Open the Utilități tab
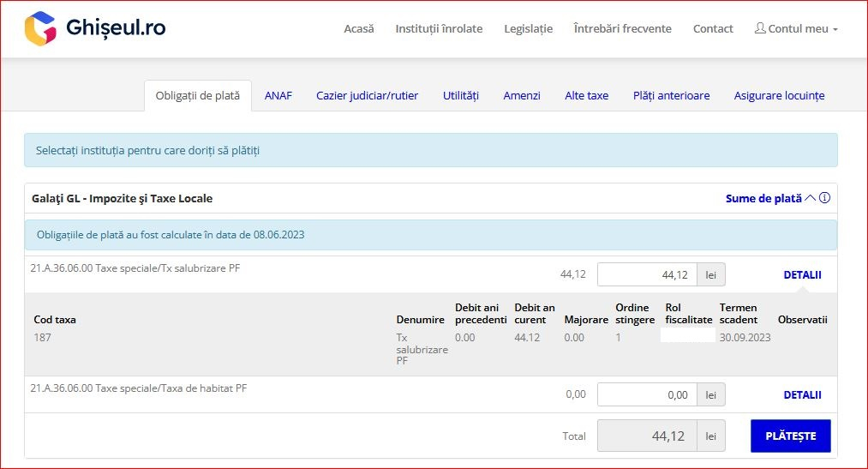 point(460,96)
